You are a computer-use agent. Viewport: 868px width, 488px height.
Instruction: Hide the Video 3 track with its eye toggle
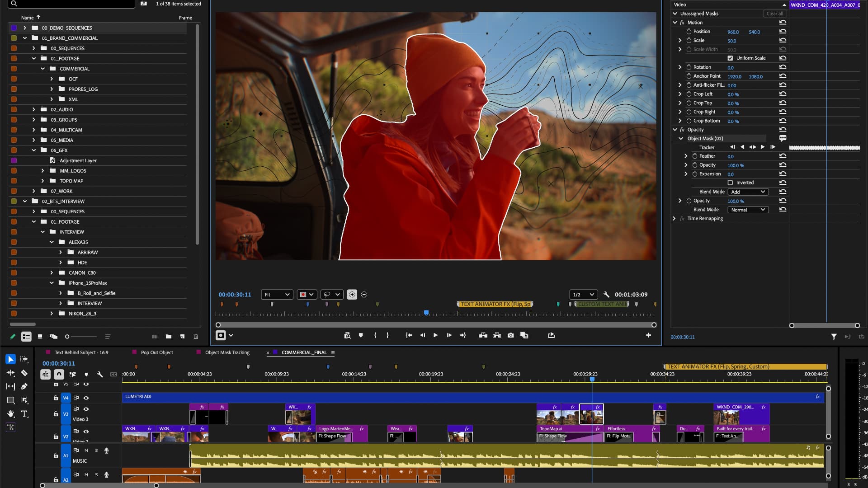(86, 409)
